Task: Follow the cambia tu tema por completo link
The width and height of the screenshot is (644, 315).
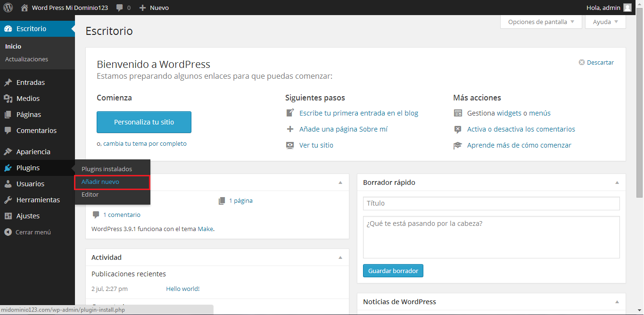Action: (x=145, y=144)
